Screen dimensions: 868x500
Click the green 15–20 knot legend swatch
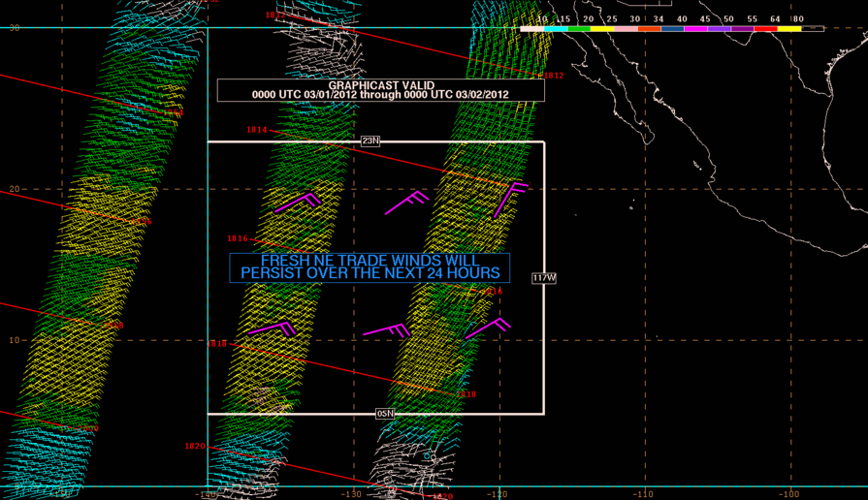579,29
